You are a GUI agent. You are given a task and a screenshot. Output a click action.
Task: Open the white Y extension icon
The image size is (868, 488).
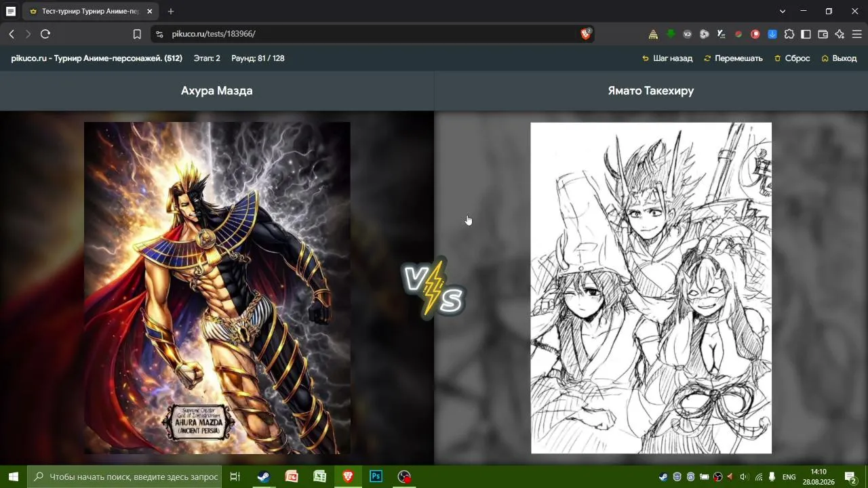(721, 34)
